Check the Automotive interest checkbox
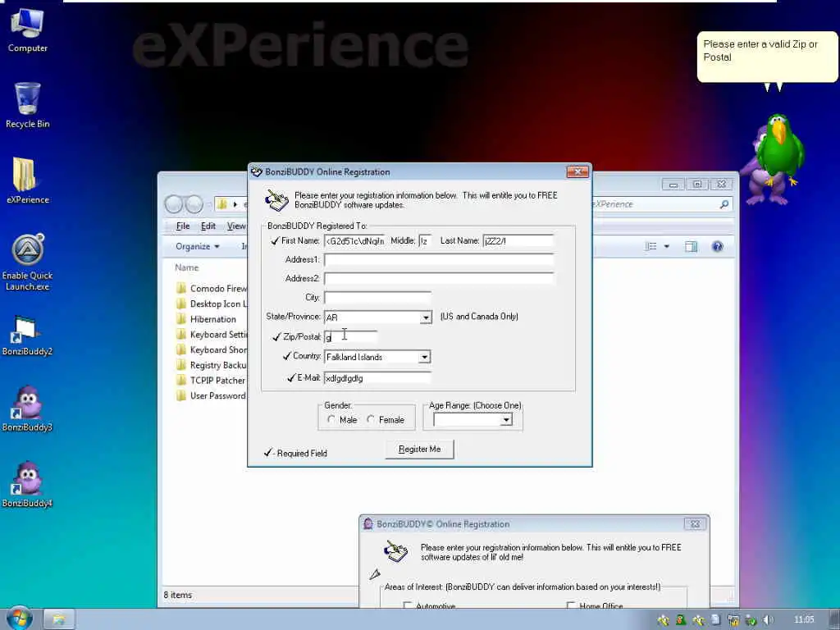The height and width of the screenshot is (630, 840). coord(408,605)
